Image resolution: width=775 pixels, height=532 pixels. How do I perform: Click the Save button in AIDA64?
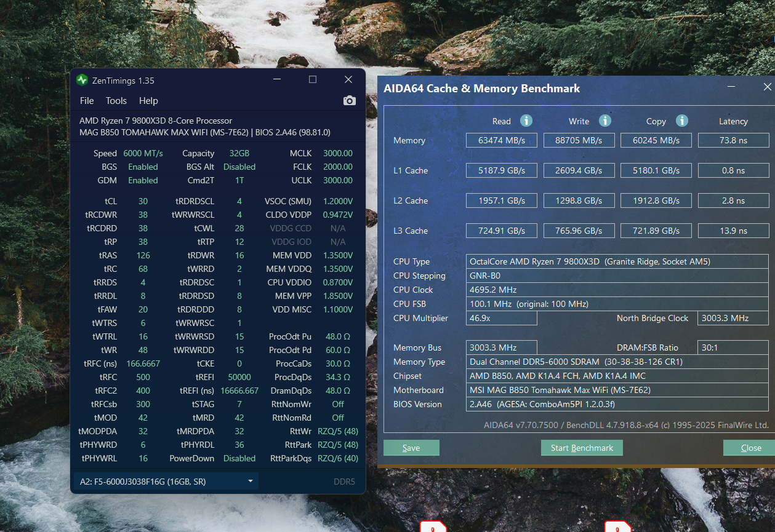(411, 448)
